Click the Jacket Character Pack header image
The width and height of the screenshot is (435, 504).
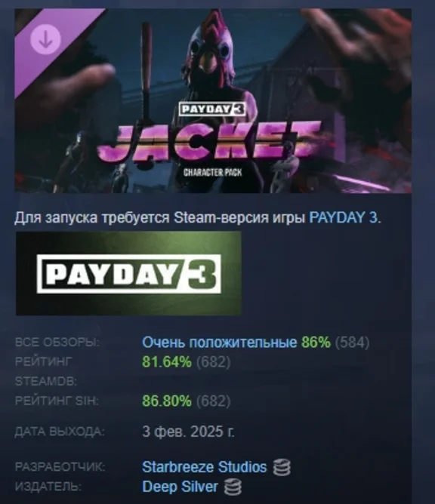(x=213, y=100)
